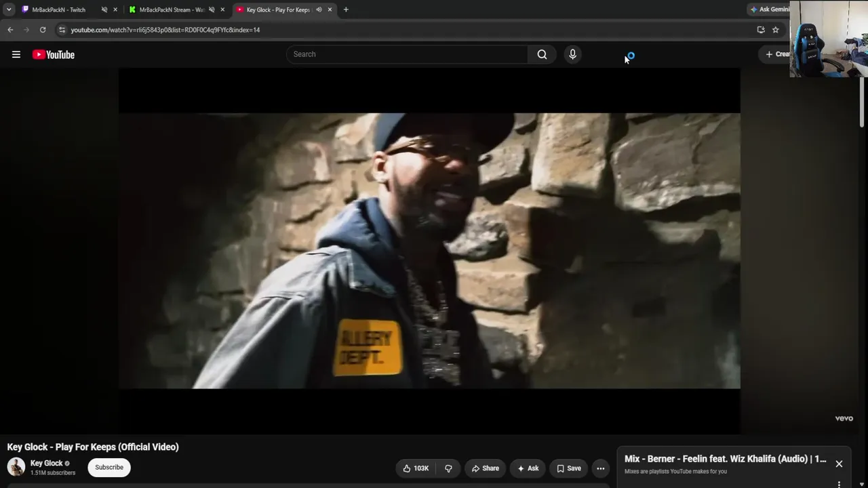Click the Ask button below video
868x488 pixels.
pyautogui.click(x=528, y=468)
